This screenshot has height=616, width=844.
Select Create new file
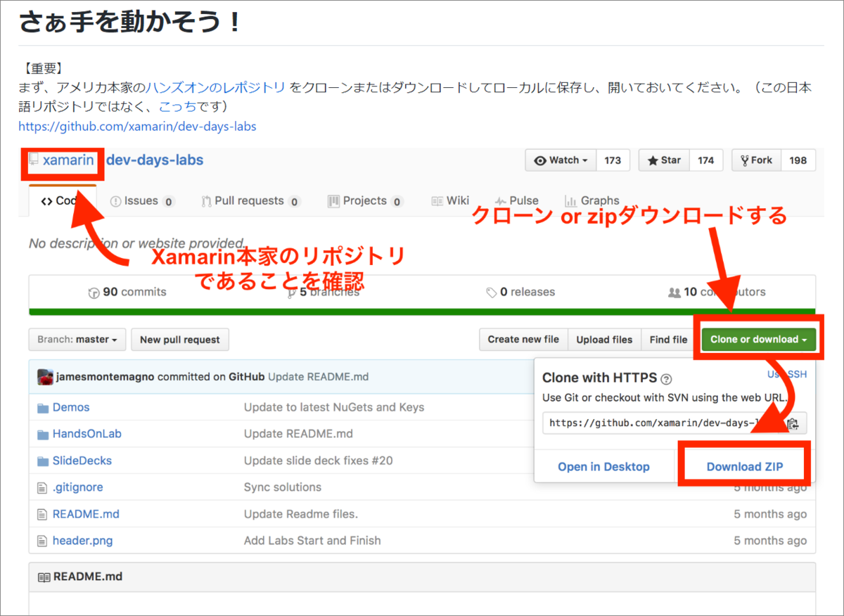(x=523, y=340)
